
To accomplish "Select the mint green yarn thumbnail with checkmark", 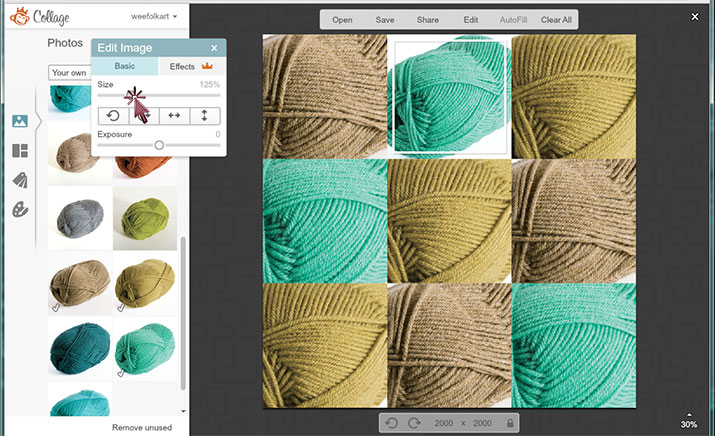I will (x=145, y=348).
